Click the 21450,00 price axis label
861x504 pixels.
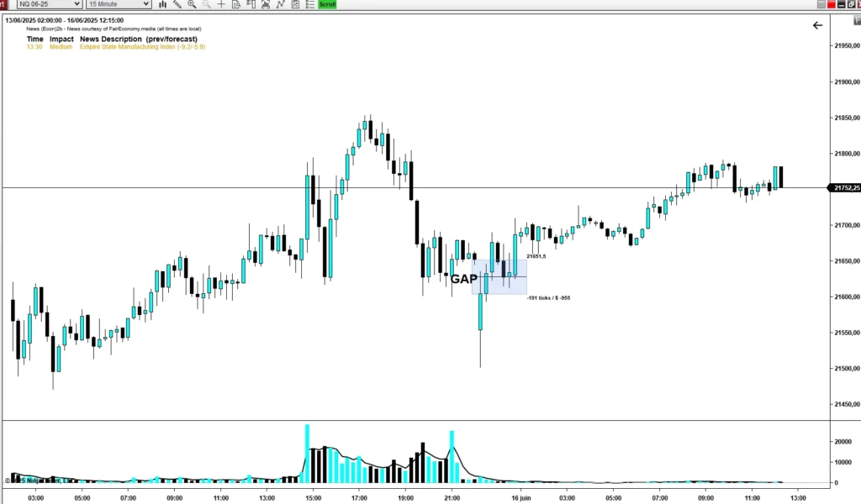[x=848, y=404]
